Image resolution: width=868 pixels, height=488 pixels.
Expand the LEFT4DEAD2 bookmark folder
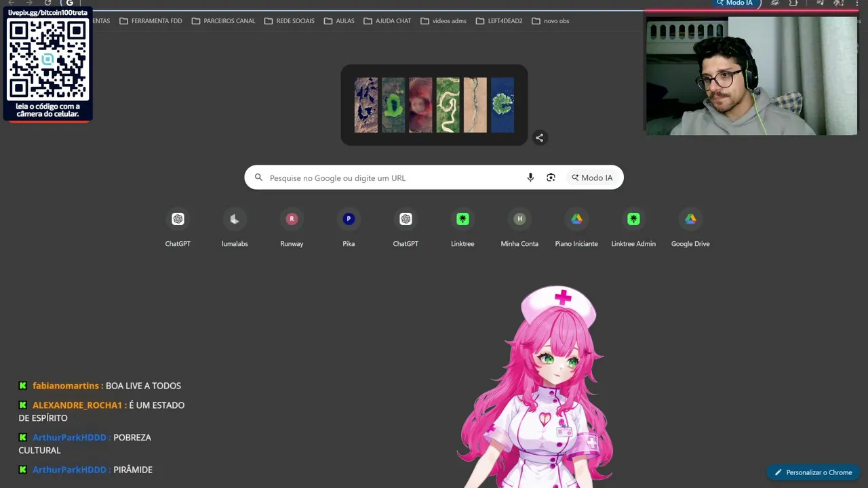(499, 21)
